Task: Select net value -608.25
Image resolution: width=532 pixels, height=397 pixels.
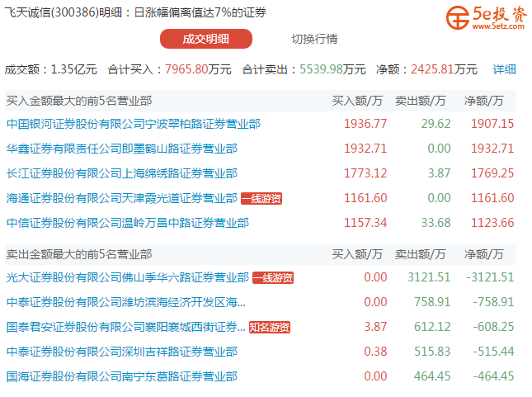Action: [494, 327]
